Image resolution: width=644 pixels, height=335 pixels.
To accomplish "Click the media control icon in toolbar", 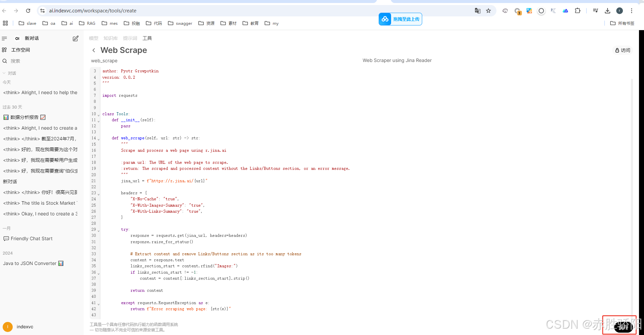I will tap(595, 11).
